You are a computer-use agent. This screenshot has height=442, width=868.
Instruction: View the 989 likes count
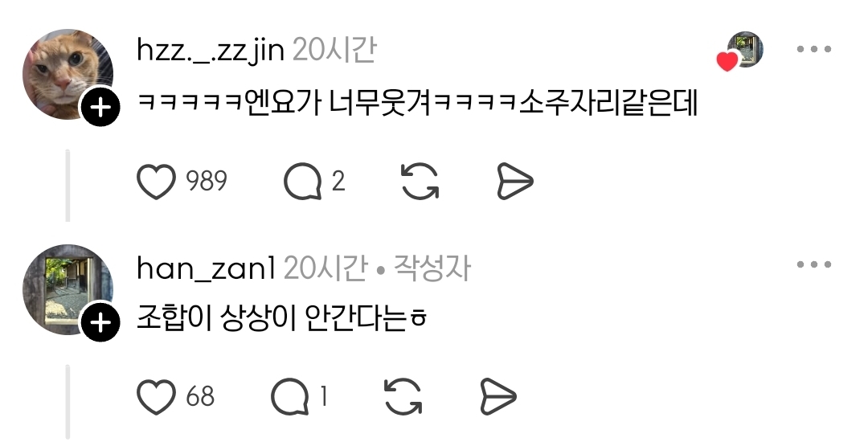[x=207, y=182]
